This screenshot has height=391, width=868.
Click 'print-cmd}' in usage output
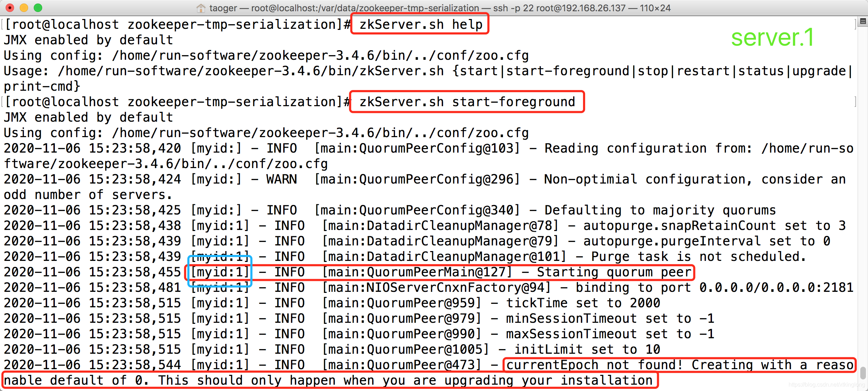tap(42, 86)
